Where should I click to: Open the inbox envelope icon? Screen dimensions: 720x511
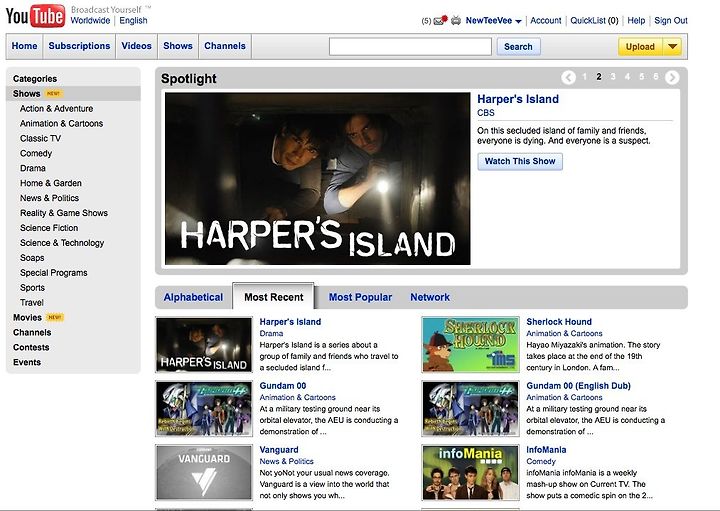440,20
